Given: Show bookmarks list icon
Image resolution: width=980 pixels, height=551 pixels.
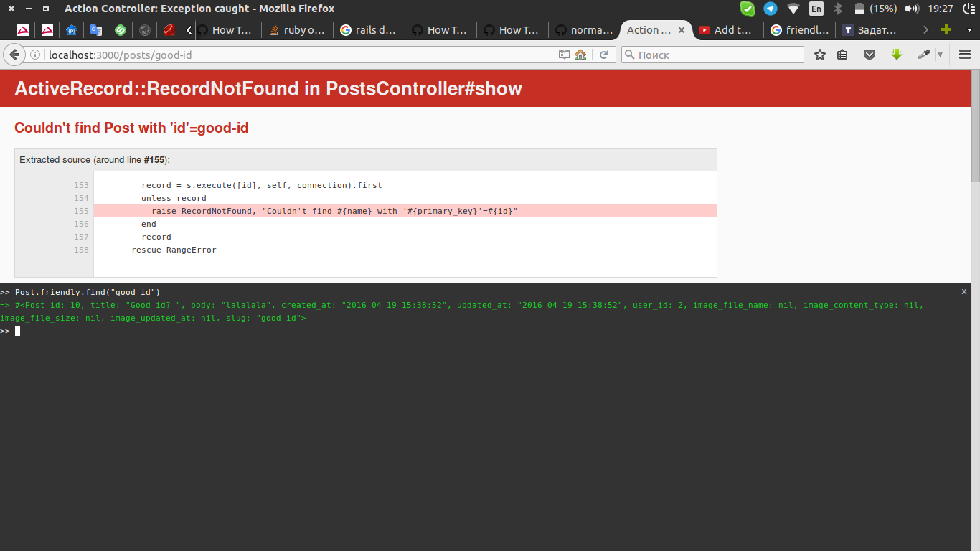Looking at the screenshot, I should coord(843,55).
